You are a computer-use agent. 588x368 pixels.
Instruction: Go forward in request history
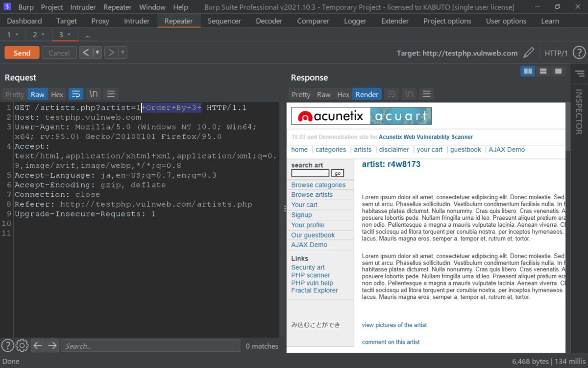click(112, 53)
